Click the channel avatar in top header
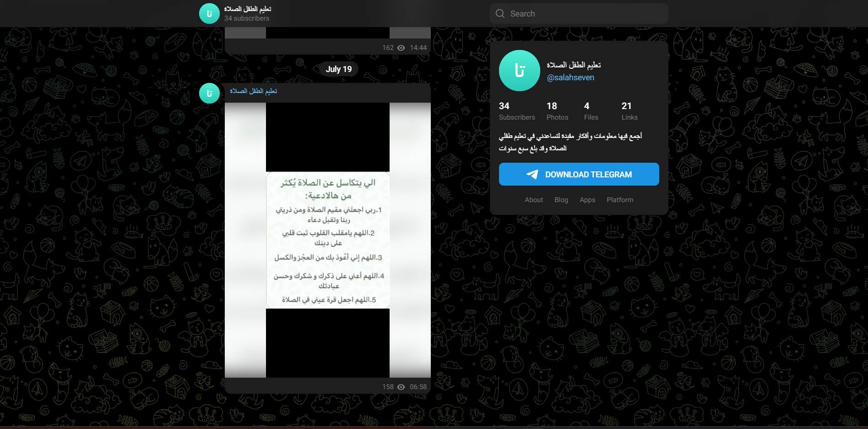 (209, 13)
